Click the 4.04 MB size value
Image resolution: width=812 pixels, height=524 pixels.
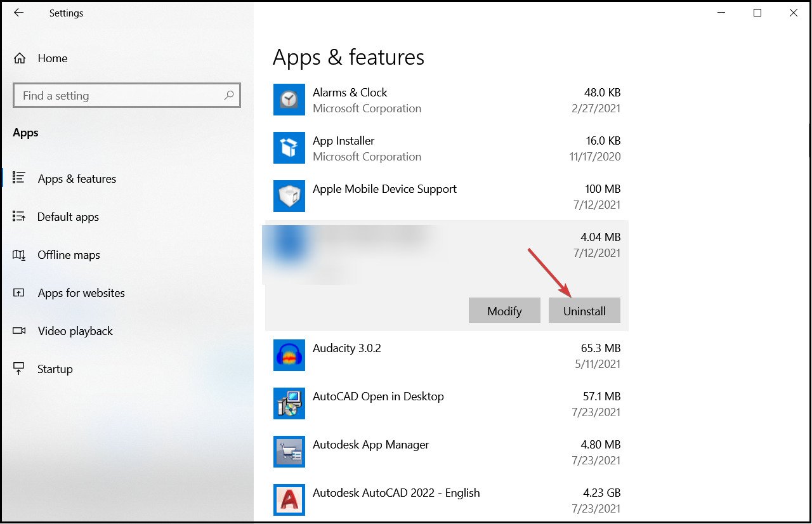point(600,237)
